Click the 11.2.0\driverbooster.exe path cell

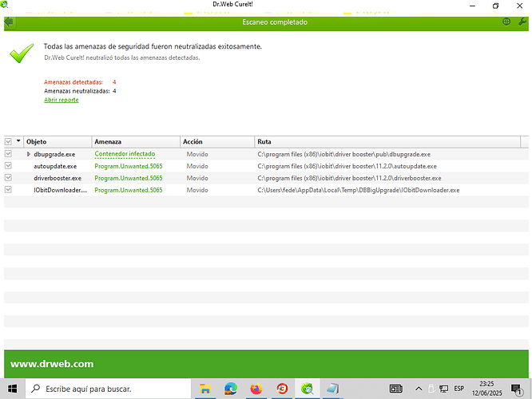coord(349,178)
